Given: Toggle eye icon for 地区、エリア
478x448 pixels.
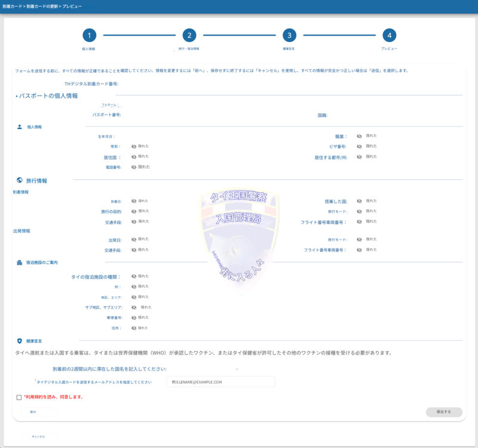Looking at the screenshot, I should [134, 297].
